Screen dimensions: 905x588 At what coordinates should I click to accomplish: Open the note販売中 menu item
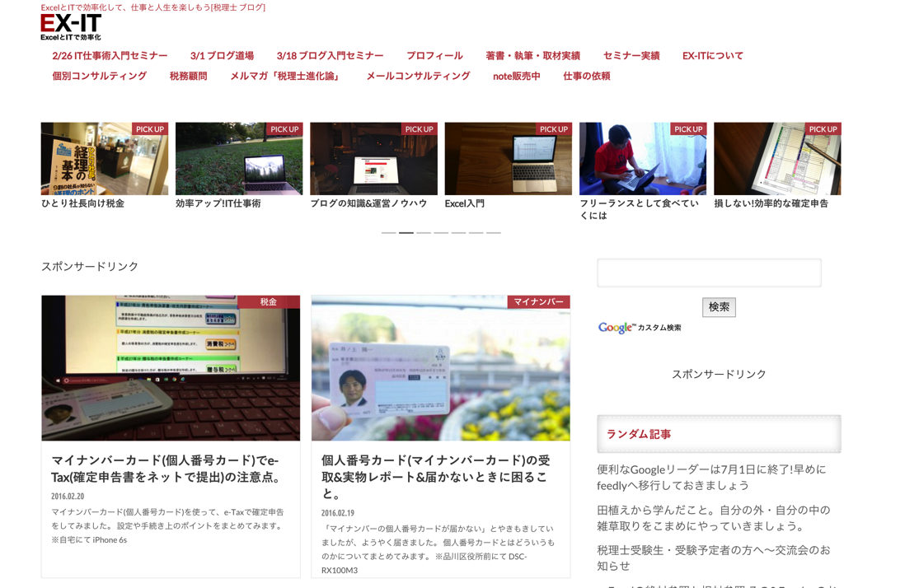(x=517, y=76)
